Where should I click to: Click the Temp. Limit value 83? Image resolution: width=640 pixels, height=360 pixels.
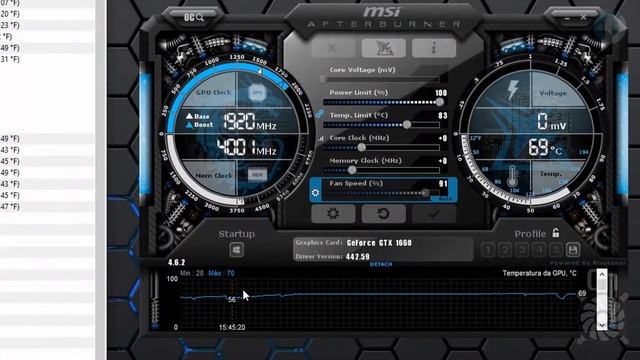[443, 116]
